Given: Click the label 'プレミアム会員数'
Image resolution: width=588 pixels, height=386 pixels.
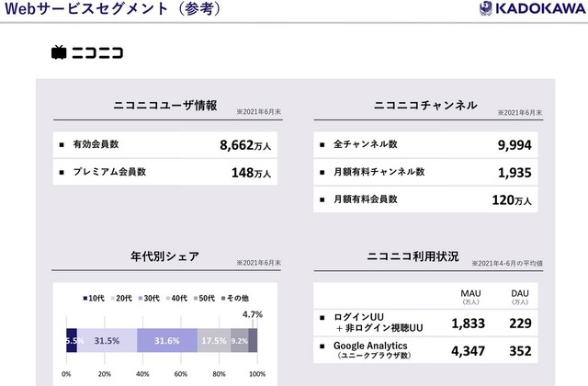Looking at the screenshot, I should [x=109, y=172].
